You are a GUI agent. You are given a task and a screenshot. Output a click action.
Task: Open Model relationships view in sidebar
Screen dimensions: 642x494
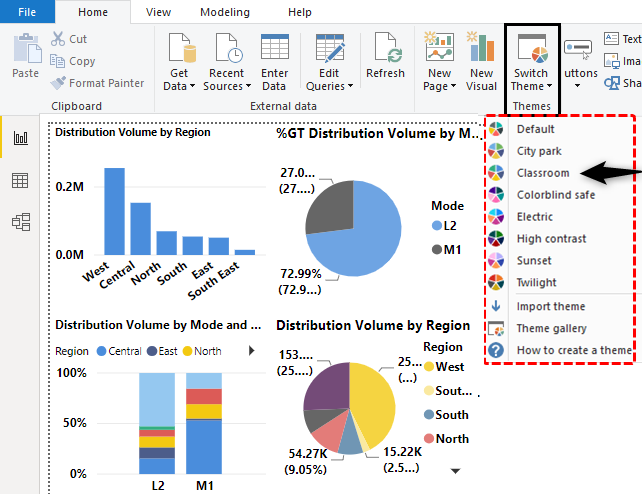[21, 222]
